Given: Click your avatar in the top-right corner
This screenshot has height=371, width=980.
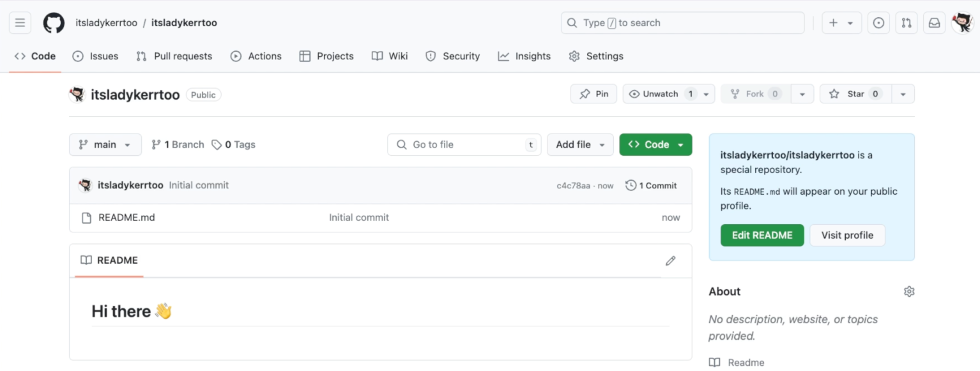Looking at the screenshot, I should [x=962, y=22].
